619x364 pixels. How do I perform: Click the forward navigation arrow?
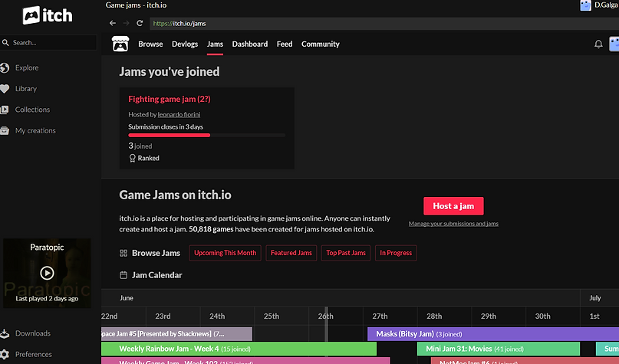127,23
